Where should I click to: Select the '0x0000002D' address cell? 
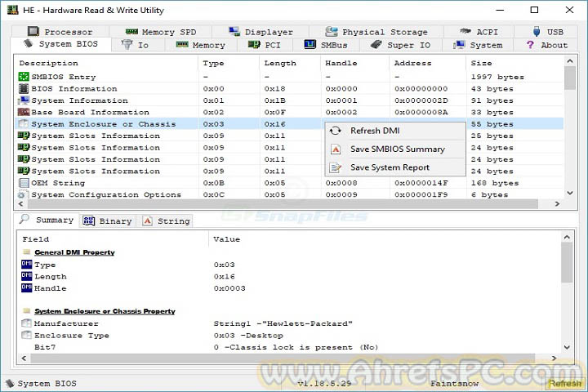(421, 100)
